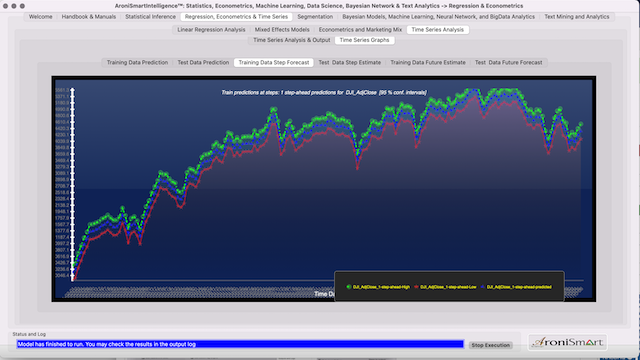Open Bayesian Models, Machine Learning tab
This screenshot has height=360, width=640.
(438, 17)
